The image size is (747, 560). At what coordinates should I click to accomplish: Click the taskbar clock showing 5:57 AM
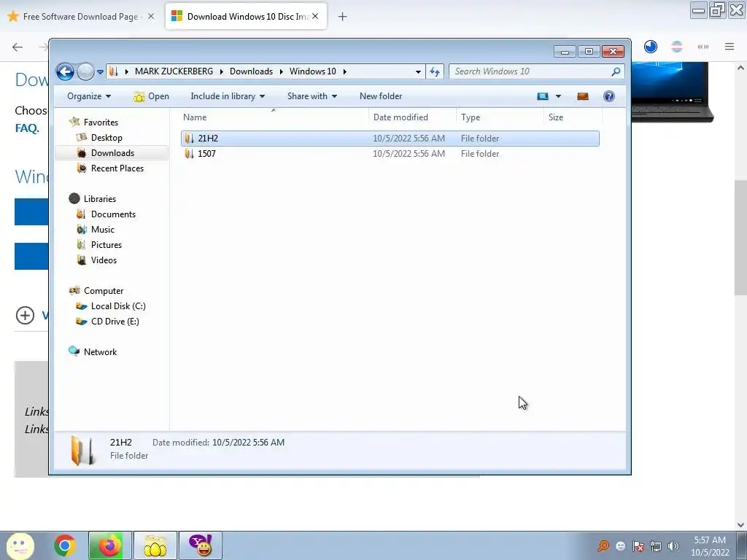710,546
